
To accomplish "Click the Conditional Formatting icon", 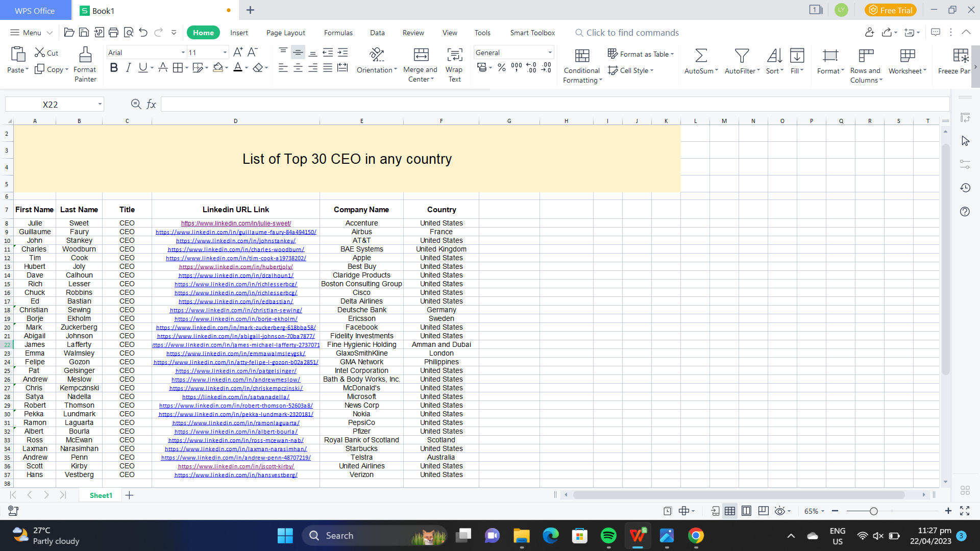I will 582,55.
